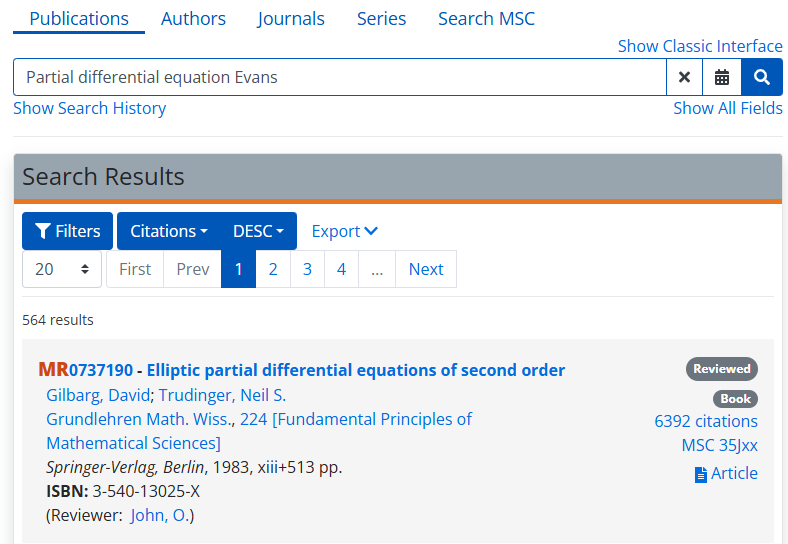Viewport: 788px width, 544px height.
Task: Go to the Prev results page
Action: point(192,269)
